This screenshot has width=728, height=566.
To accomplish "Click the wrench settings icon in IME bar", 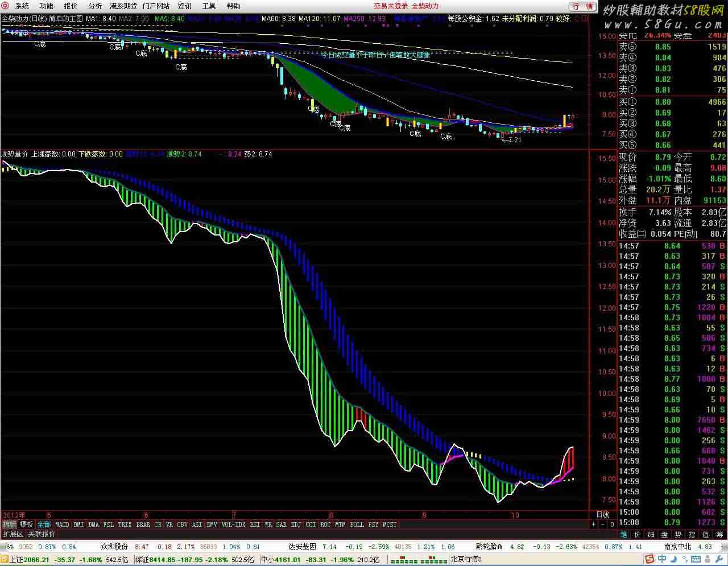I will (x=718, y=560).
